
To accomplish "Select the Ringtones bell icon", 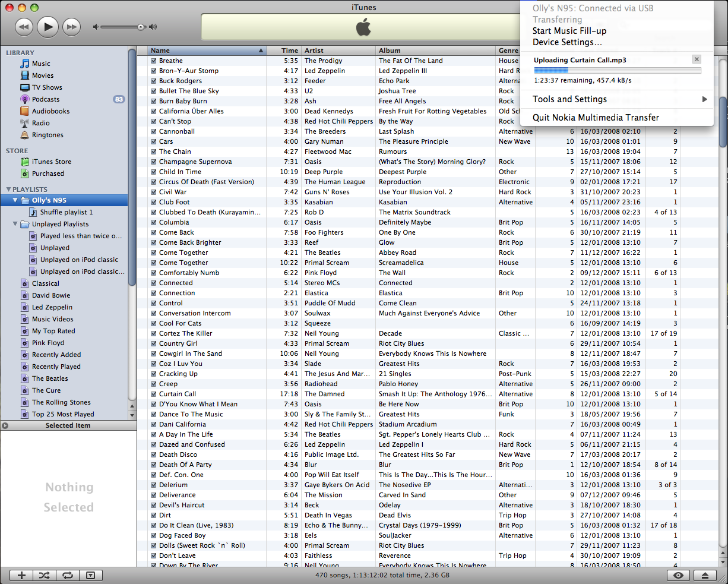I will point(24,135).
